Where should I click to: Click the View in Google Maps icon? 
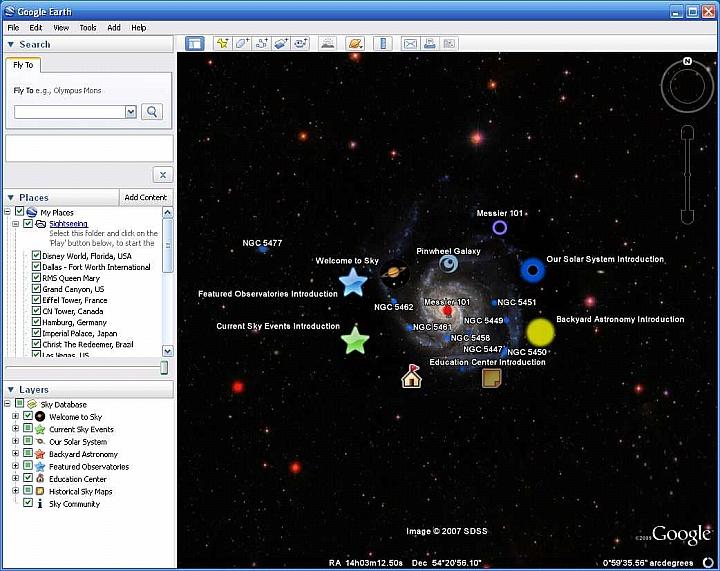449,44
